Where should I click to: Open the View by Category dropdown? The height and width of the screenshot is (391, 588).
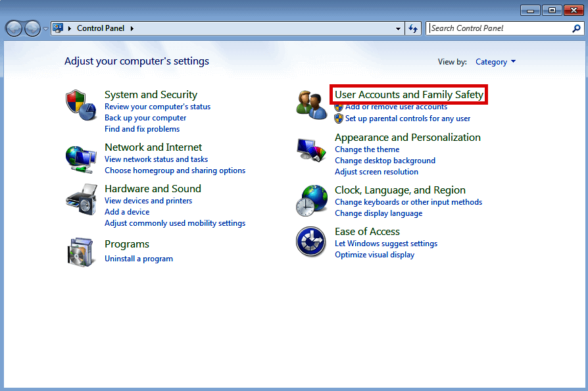point(495,61)
